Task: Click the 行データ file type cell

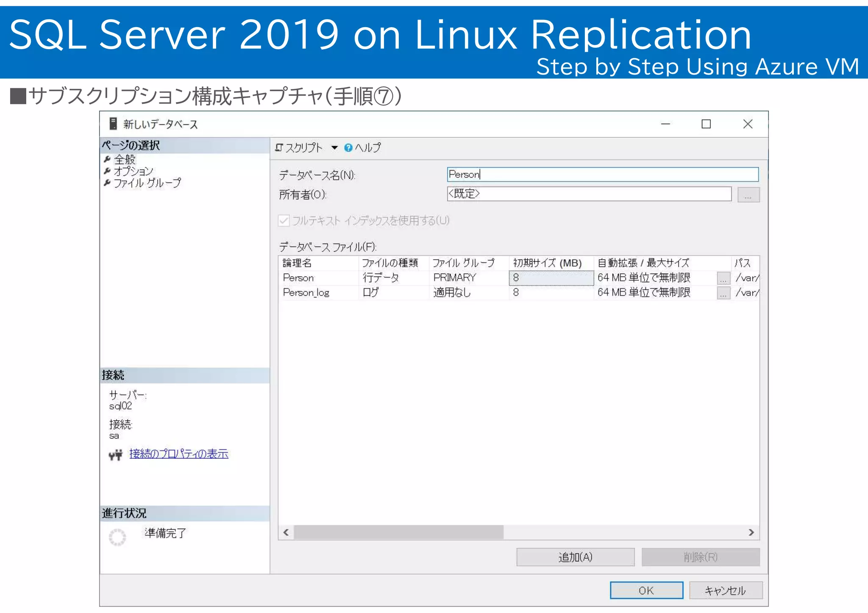Action: pos(394,278)
